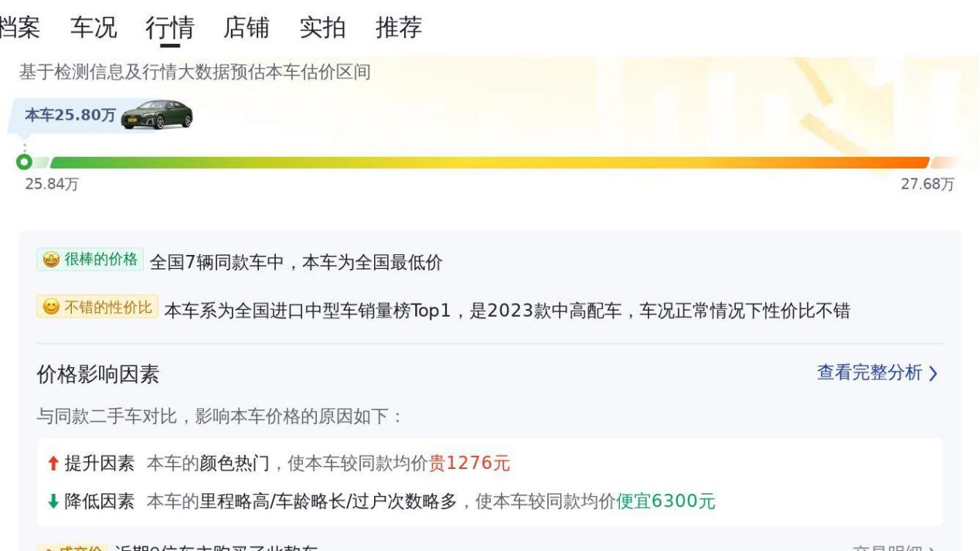The width and height of the screenshot is (980, 551).
Task: Click the smiley emoji on 不错的性价比 badge
Action: coord(50,308)
